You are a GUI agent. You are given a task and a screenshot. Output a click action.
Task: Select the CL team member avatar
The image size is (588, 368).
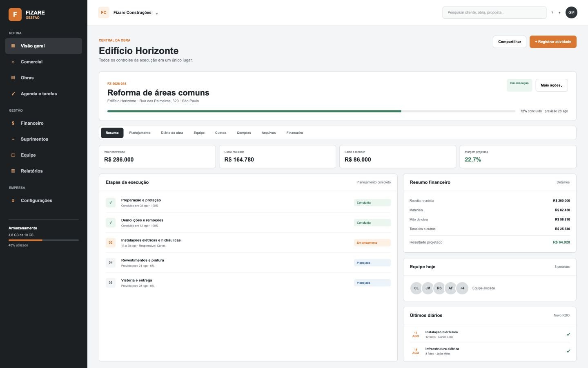click(x=416, y=288)
